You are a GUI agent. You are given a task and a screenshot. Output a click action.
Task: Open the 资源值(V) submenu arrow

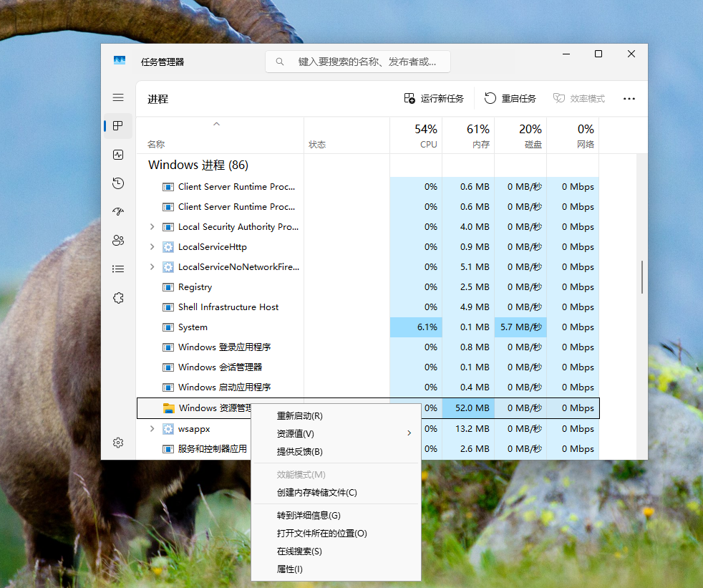409,433
